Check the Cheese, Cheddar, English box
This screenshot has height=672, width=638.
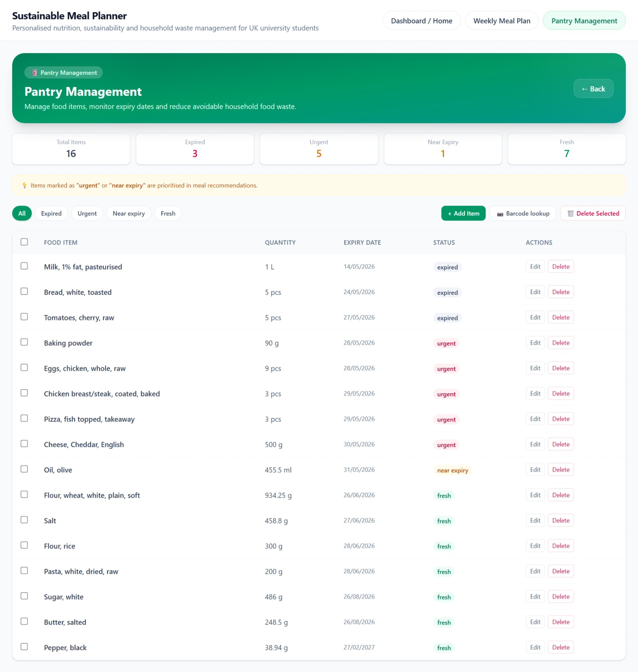(x=24, y=444)
